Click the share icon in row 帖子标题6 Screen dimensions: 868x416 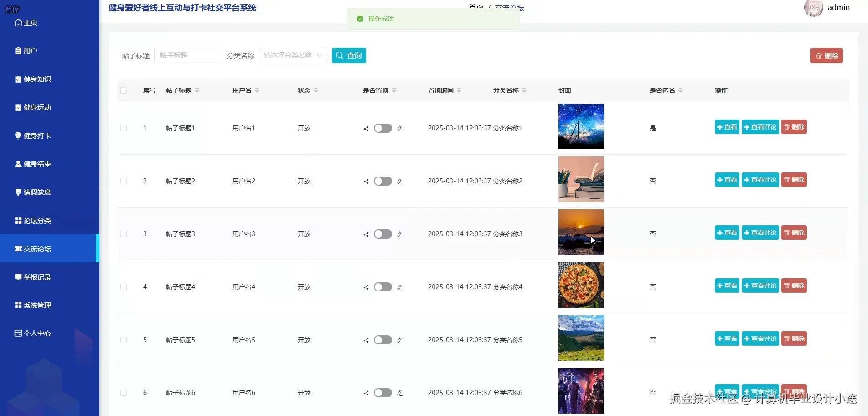[366, 393]
